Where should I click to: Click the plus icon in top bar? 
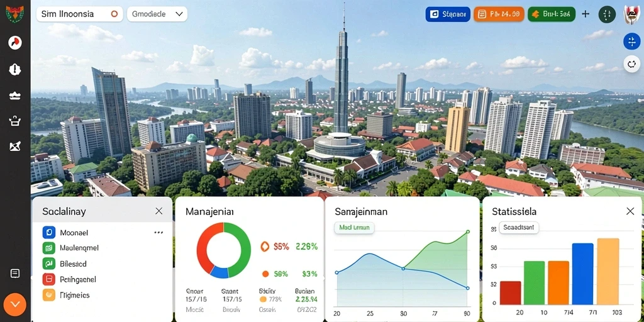coord(586,14)
